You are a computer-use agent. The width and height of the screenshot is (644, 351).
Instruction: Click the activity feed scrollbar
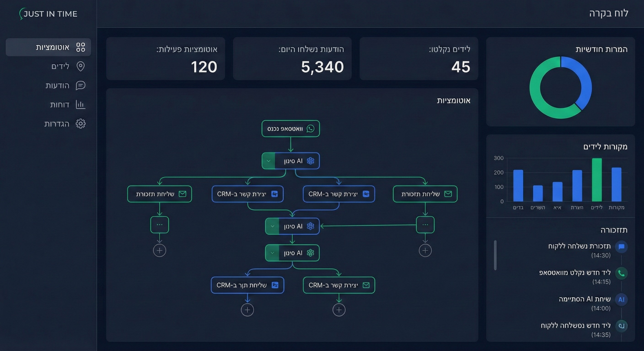pos(495,255)
